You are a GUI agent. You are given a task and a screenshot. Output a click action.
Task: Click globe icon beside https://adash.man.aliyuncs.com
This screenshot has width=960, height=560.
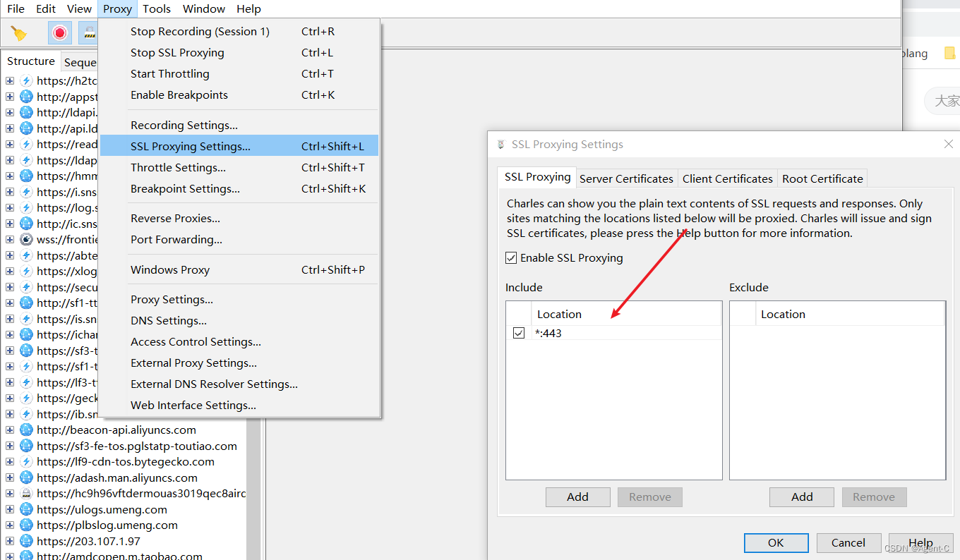point(26,477)
